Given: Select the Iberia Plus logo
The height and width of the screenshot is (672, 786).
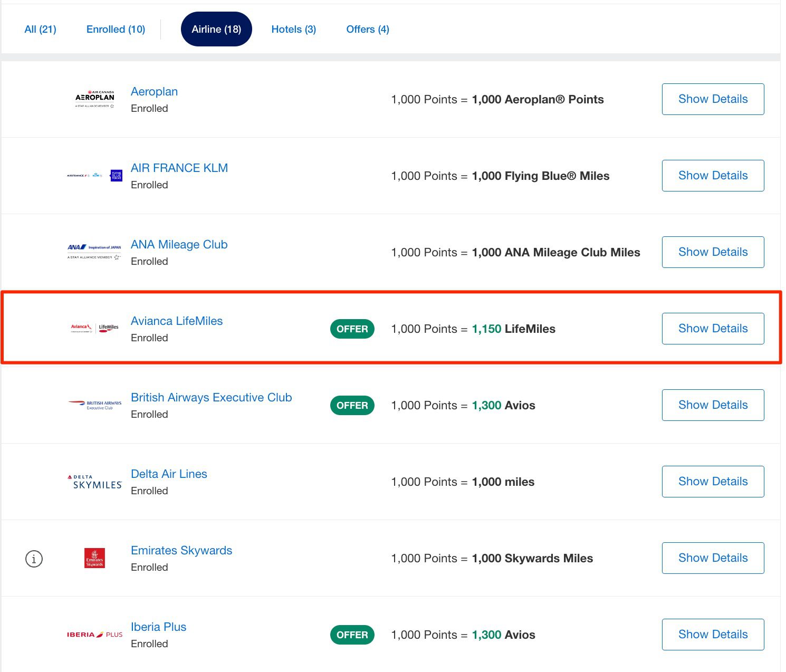Looking at the screenshot, I should [x=95, y=635].
